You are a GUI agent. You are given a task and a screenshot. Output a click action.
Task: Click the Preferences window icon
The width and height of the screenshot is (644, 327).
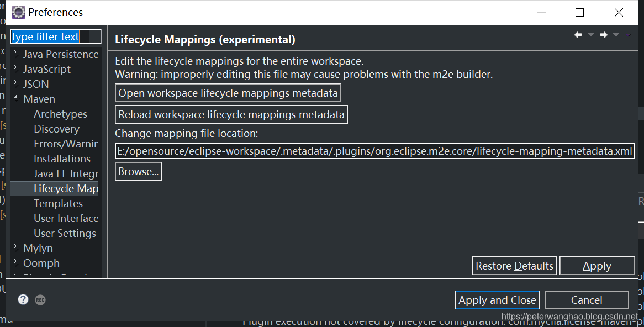point(18,12)
